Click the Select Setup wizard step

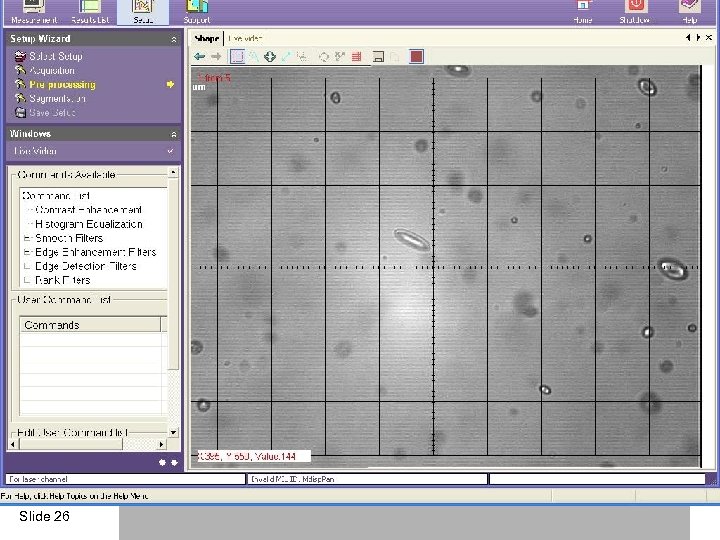click(x=56, y=56)
